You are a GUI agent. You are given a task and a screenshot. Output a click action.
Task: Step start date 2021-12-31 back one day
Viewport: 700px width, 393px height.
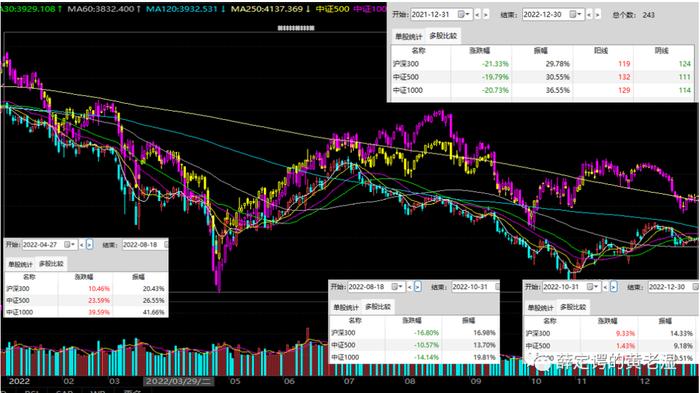[x=477, y=15]
